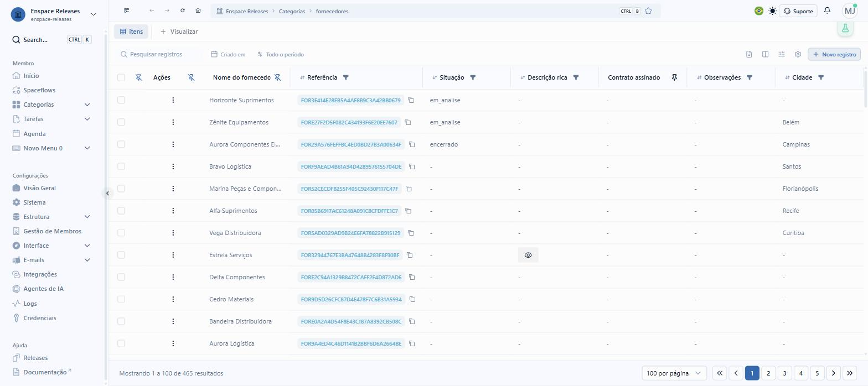This screenshot has width=868, height=386.
Task: Expand Estrutura in sidebar
Action: pyautogui.click(x=87, y=217)
